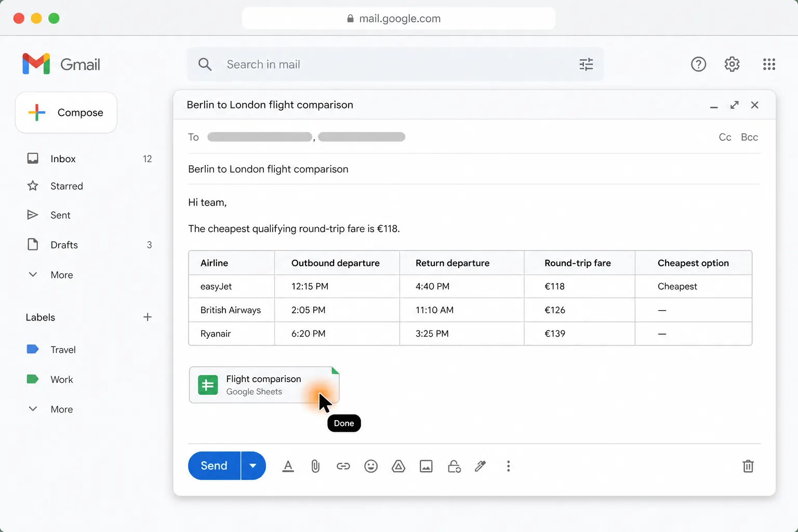Attach files with the paperclip icon

coord(315,466)
